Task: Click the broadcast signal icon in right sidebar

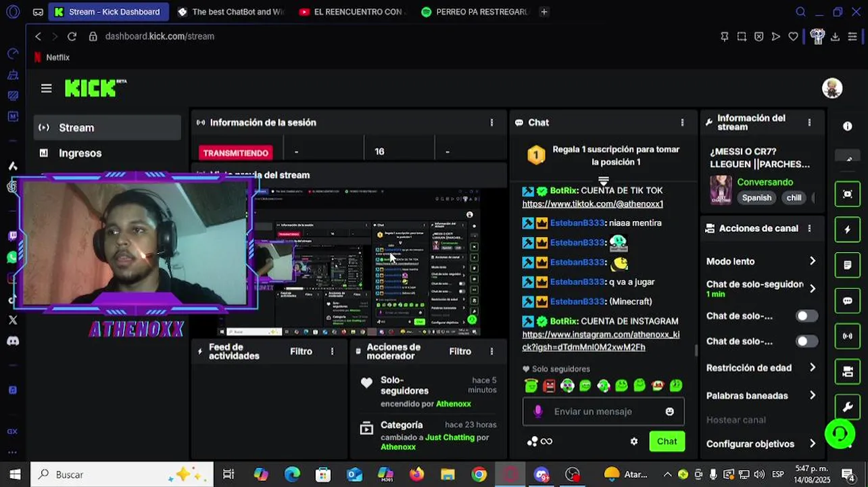Action: (848, 336)
